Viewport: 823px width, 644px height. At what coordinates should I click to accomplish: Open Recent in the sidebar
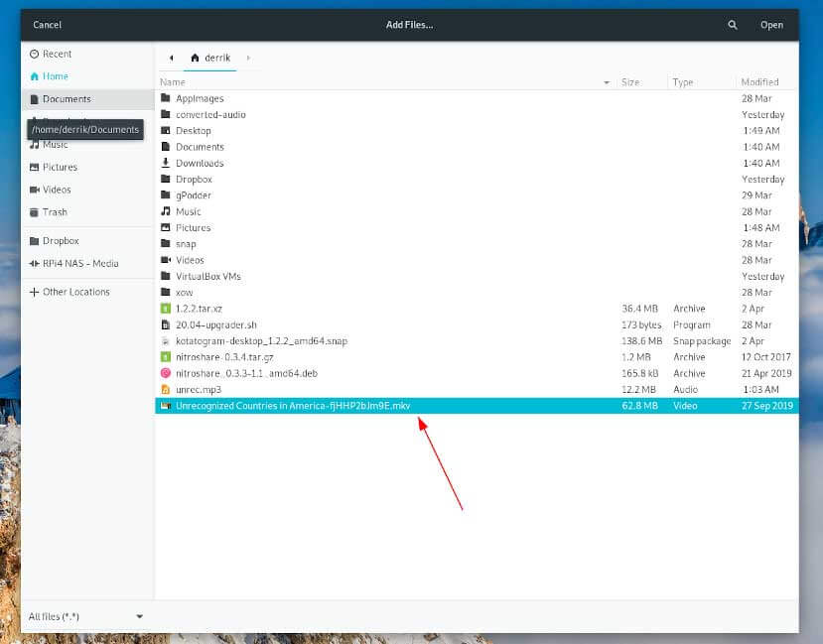(x=87, y=54)
